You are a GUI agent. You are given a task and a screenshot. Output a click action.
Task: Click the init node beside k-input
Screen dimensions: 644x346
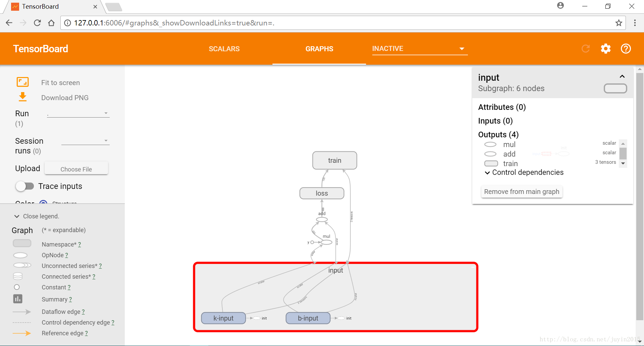[x=256, y=318]
